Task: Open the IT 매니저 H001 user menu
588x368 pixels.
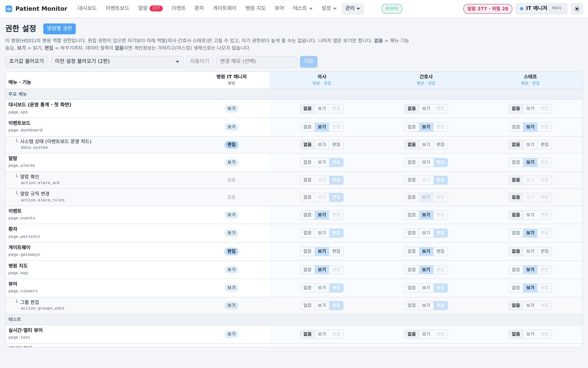Action: pyautogui.click(x=541, y=8)
